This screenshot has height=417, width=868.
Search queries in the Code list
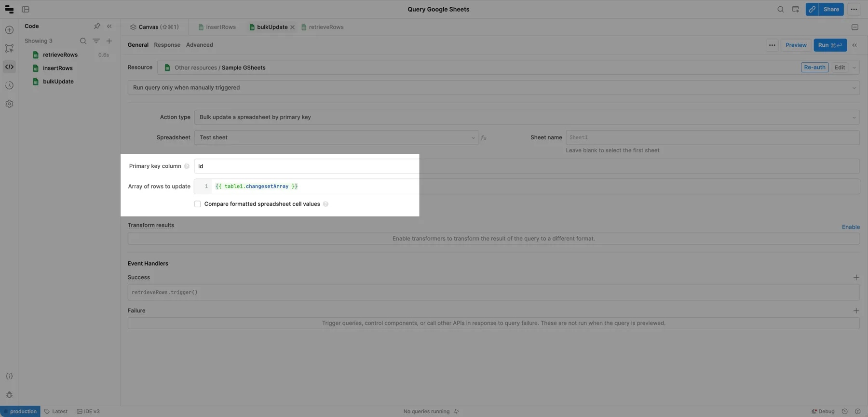point(83,41)
